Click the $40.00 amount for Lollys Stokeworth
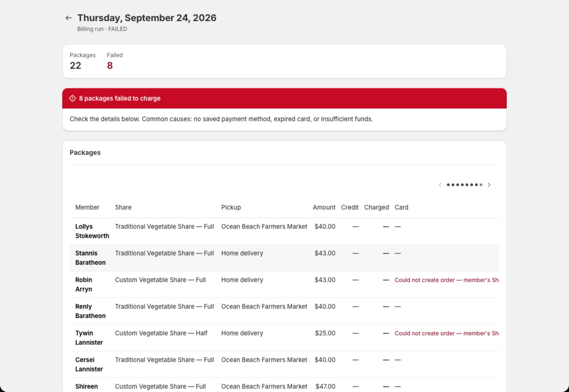 (325, 226)
